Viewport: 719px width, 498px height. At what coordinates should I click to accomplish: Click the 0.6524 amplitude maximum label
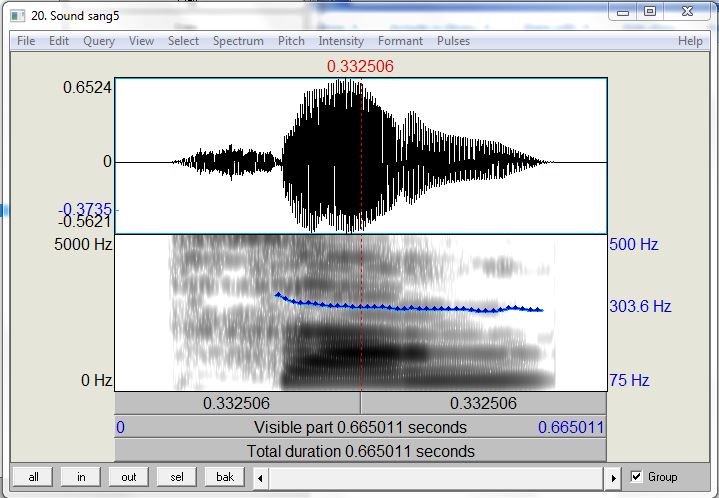pyautogui.click(x=87, y=87)
